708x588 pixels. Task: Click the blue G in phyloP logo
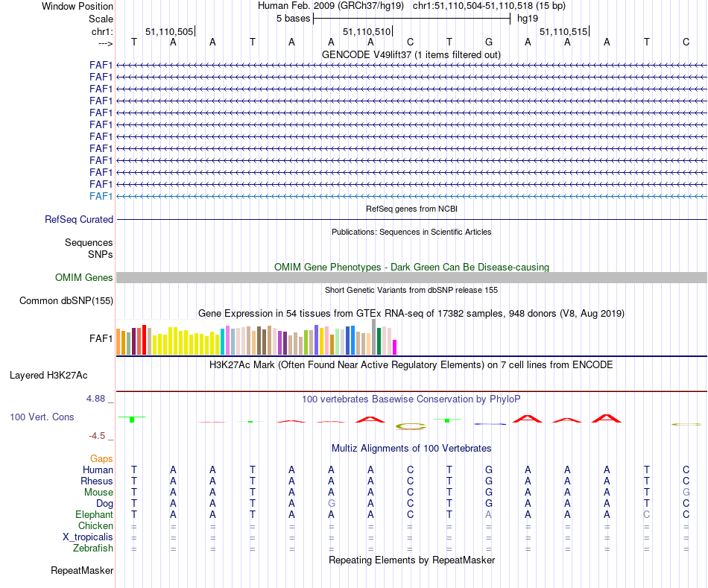pos(490,423)
